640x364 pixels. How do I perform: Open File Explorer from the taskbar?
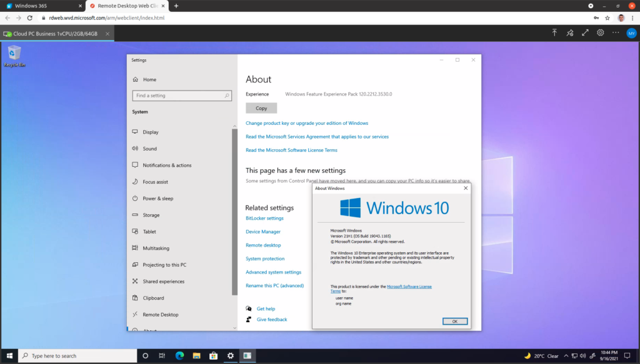tap(196, 355)
